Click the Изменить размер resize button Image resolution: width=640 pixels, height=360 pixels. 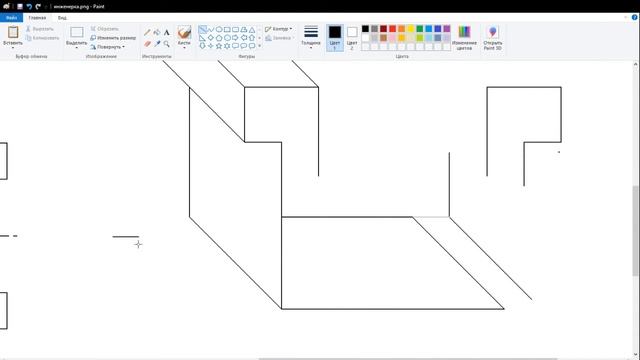click(113, 38)
